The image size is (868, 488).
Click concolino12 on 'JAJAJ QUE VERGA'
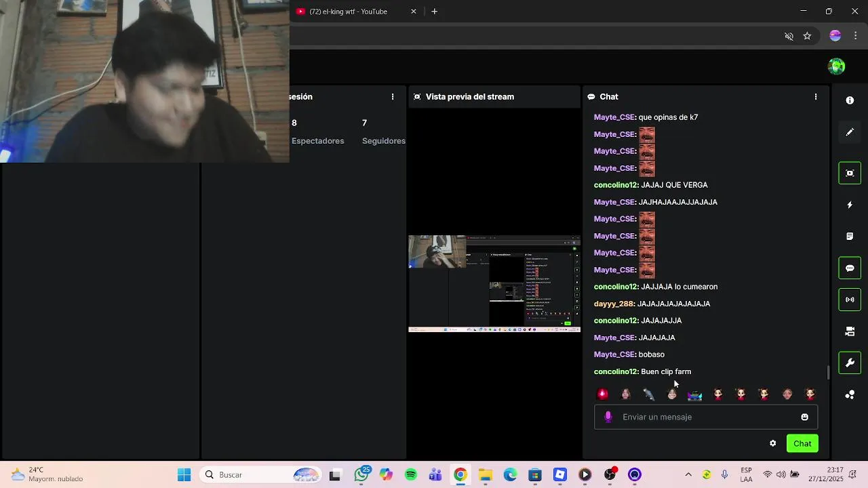(x=615, y=185)
